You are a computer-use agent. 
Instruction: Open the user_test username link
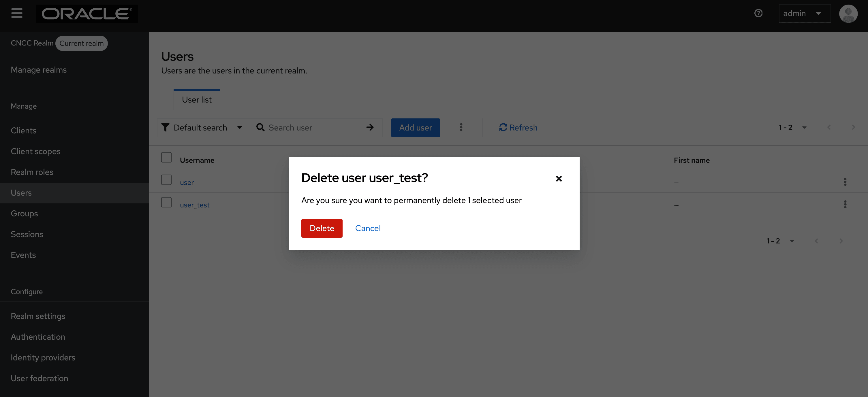click(195, 205)
